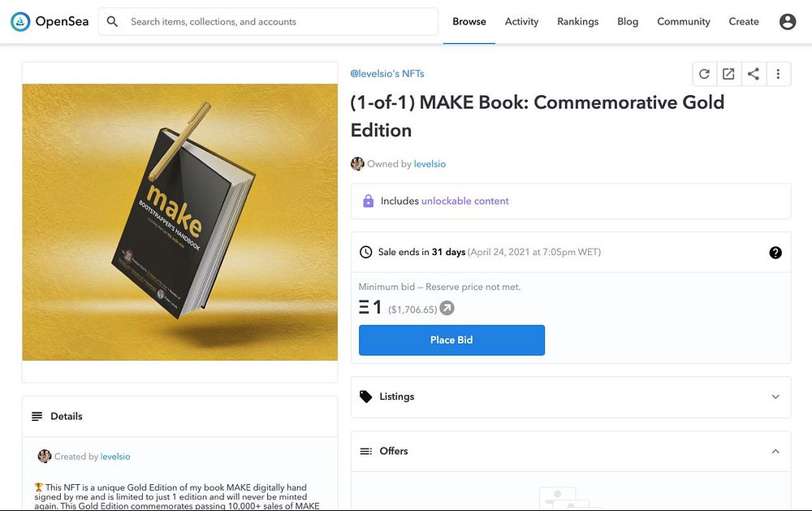Visit the @levelsio's NFTs collection link
The image size is (812, 511).
387,74
